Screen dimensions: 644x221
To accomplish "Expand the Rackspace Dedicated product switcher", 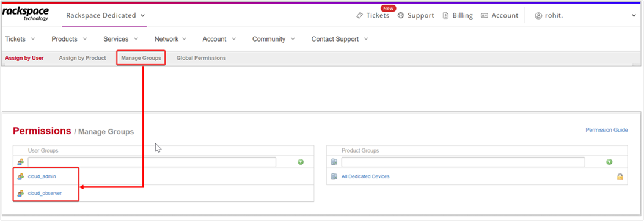I will (x=106, y=16).
